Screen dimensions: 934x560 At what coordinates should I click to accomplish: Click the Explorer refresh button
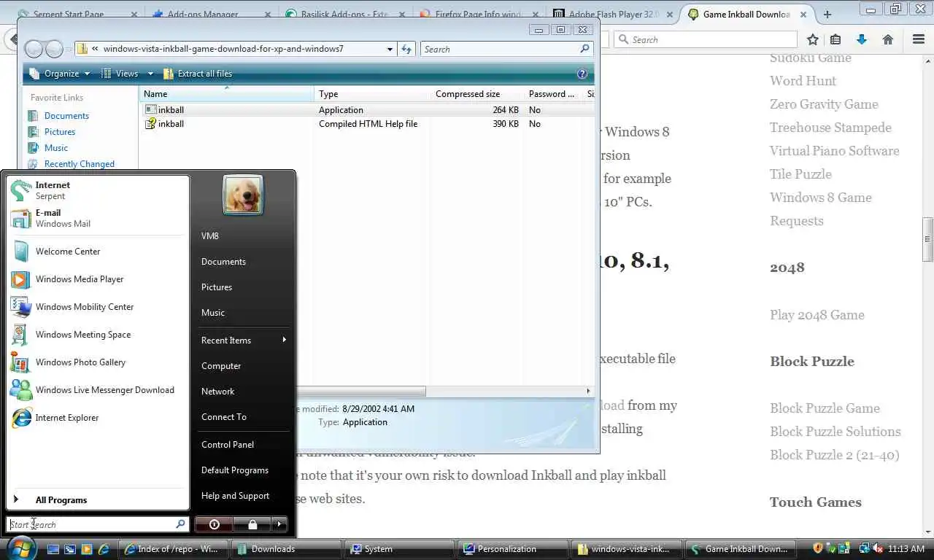point(407,49)
